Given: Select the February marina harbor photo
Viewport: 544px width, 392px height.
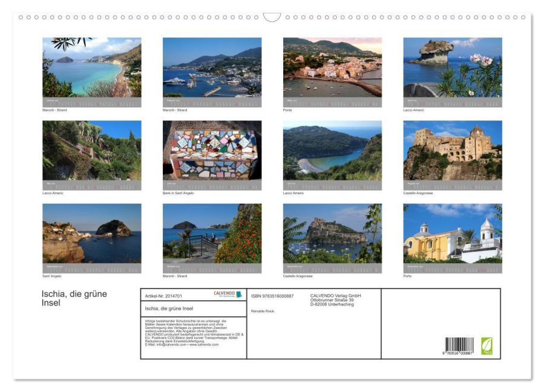Looking at the screenshot, I should tap(212, 67).
